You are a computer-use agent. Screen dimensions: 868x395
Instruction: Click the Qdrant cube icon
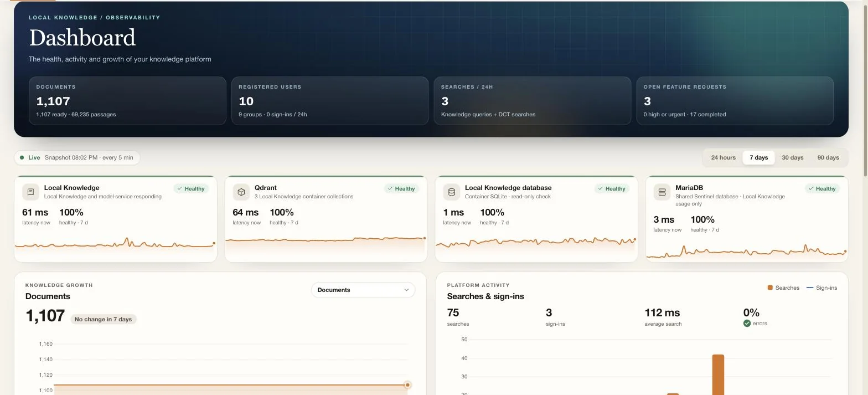pyautogui.click(x=241, y=192)
